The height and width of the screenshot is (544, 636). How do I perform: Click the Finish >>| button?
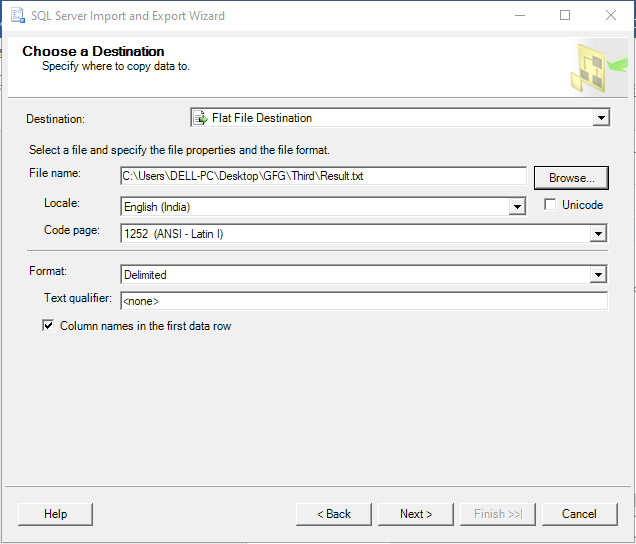(x=498, y=514)
